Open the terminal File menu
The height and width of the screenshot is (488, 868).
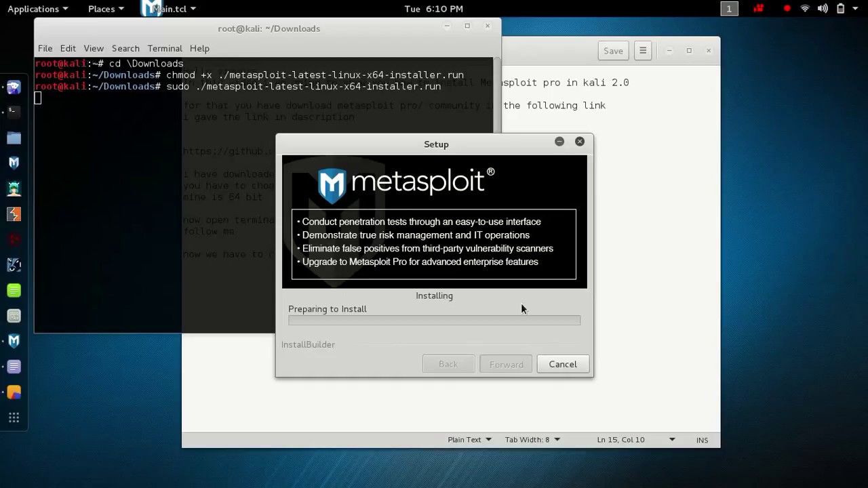[45, 48]
